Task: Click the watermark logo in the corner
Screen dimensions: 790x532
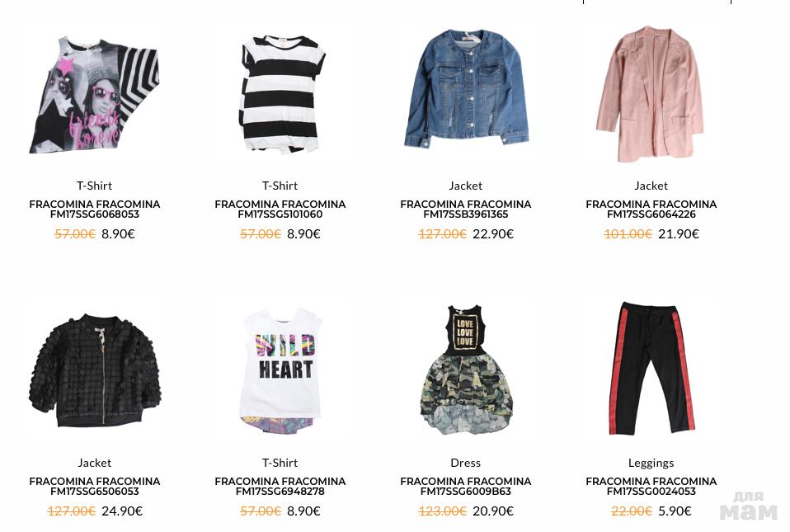Action: tap(748, 506)
